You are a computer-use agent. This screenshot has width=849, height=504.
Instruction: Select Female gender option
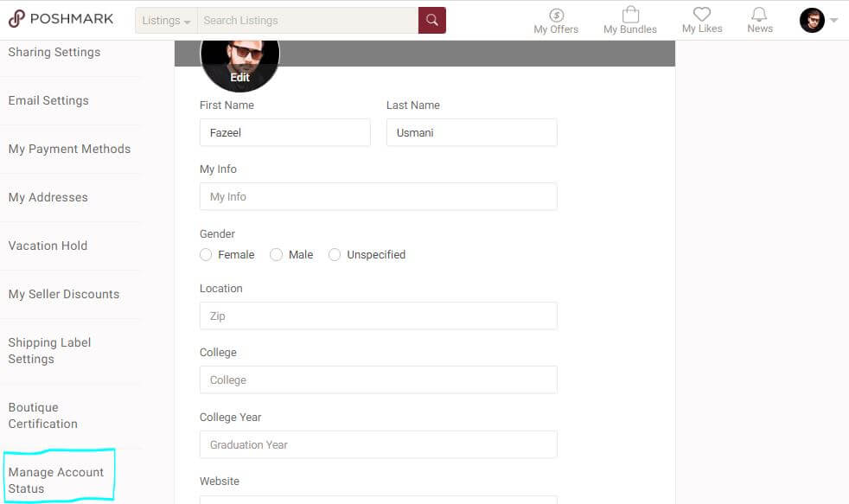(206, 254)
